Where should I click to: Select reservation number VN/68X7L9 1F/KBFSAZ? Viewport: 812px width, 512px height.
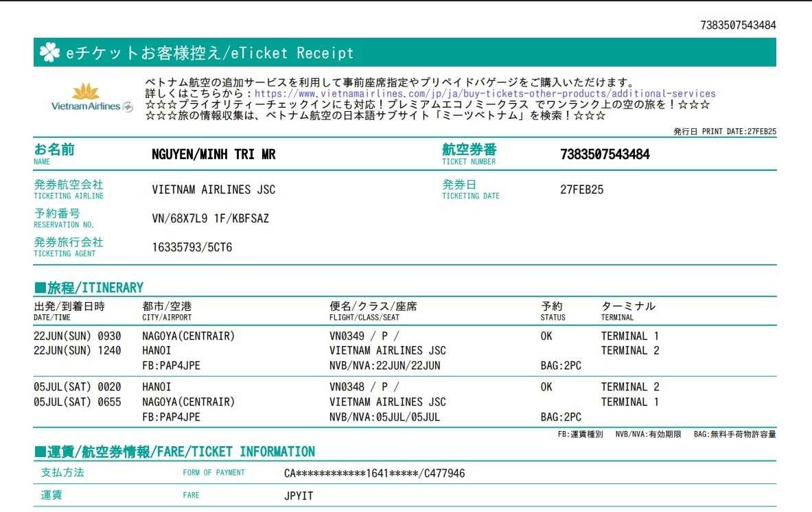point(210,218)
